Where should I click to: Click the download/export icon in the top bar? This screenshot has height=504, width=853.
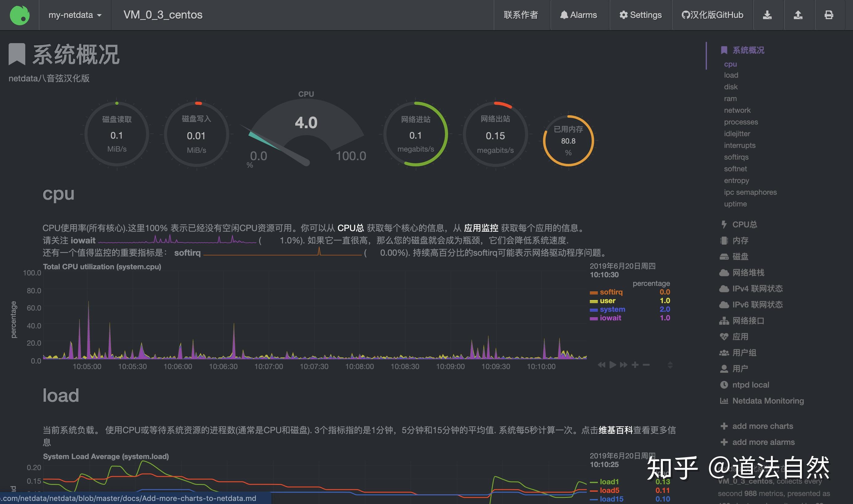pyautogui.click(x=767, y=15)
